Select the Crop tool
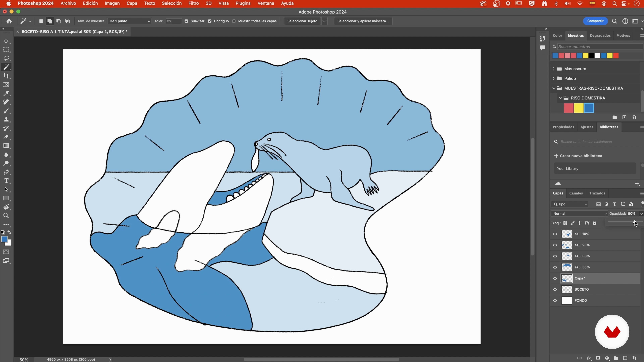The height and width of the screenshot is (362, 644). click(x=6, y=76)
